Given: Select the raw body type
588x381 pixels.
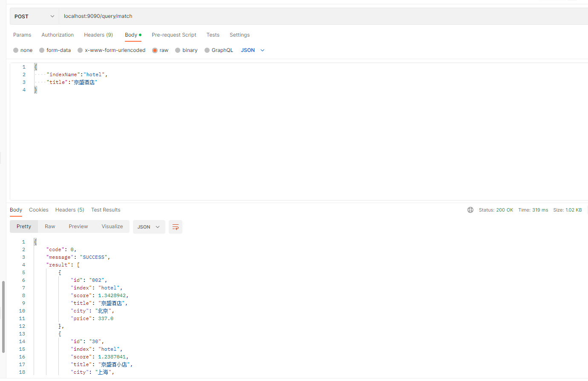Looking at the screenshot, I should click(x=160, y=50).
